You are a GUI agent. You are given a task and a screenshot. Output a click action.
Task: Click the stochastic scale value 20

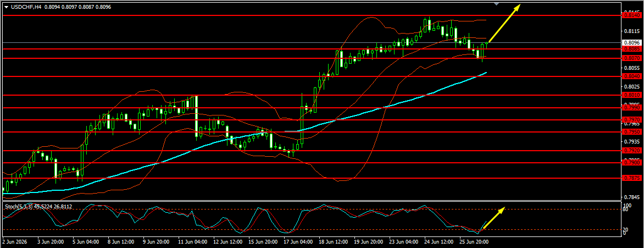coord(626,229)
